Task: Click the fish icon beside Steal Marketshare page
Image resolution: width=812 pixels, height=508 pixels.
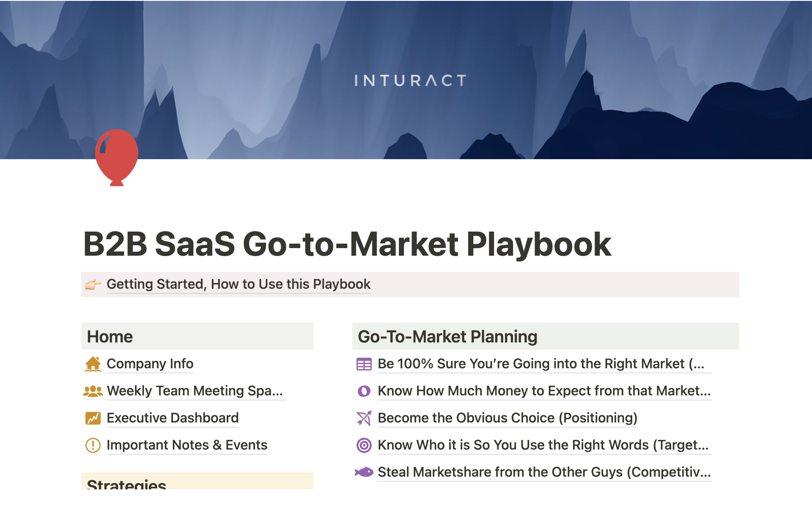Action: 364,472
